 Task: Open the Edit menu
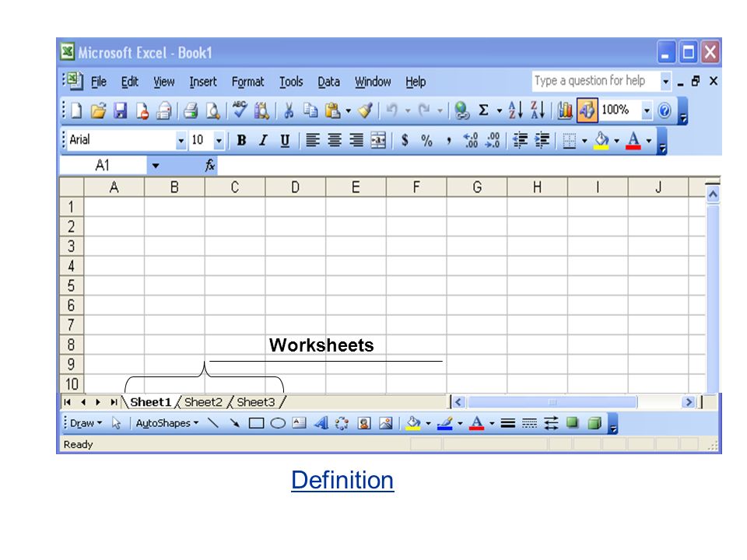pyautogui.click(x=130, y=82)
